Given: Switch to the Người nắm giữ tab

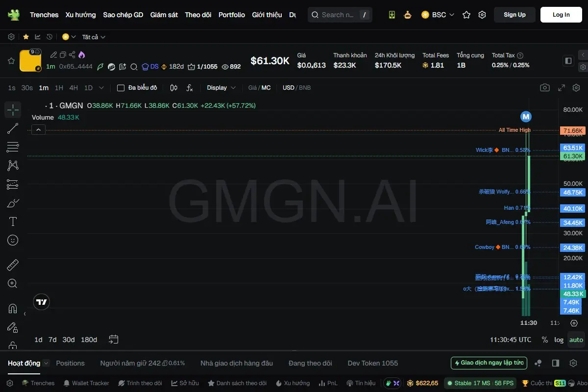Looking at the screenshot, I should click(x=143, y=363).
